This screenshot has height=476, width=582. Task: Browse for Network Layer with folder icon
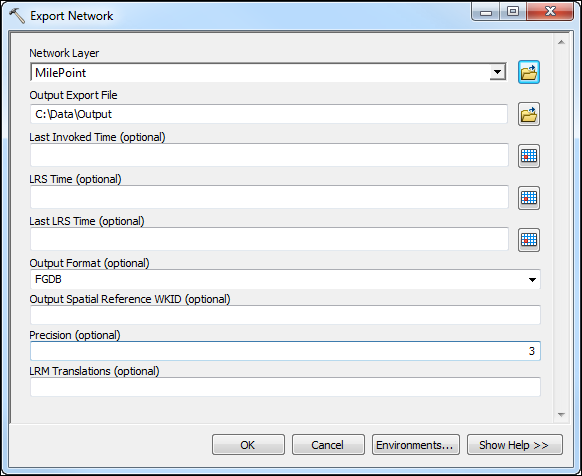(x=529, y=72)
